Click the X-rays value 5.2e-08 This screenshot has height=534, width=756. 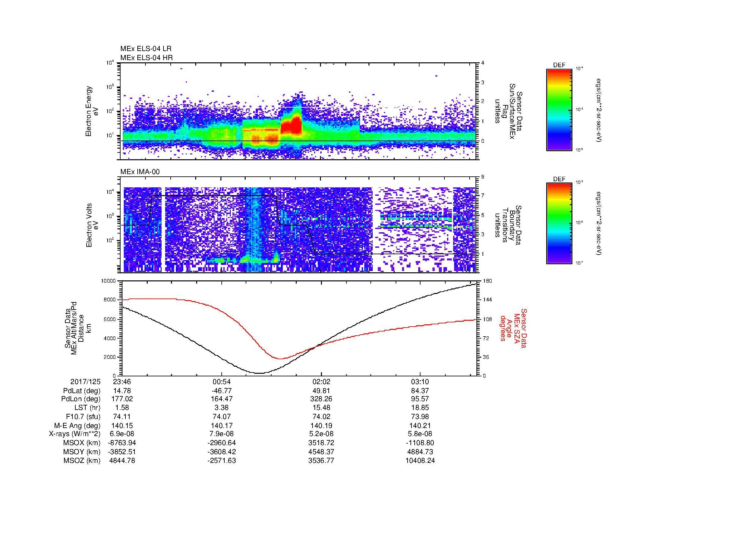(321, 434)
